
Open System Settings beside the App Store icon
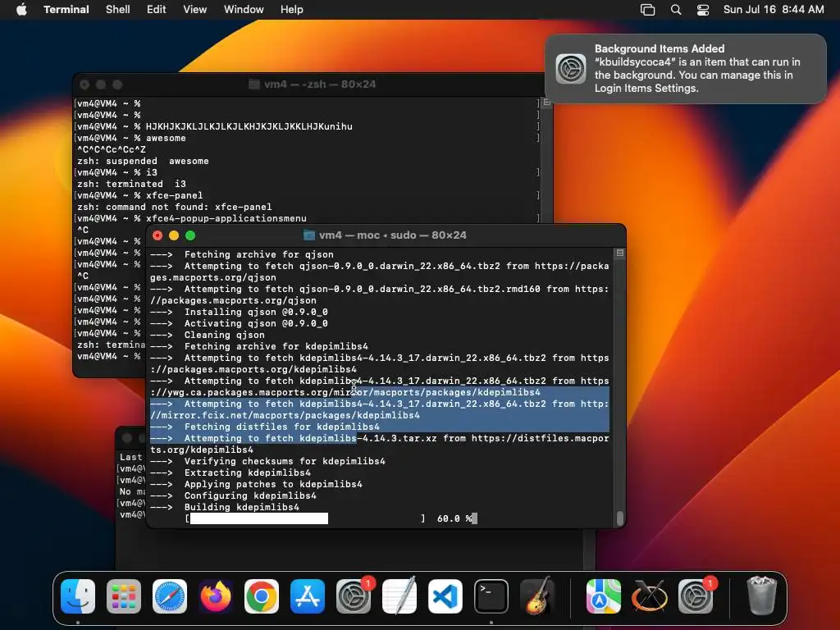click(x=354, y=596)
